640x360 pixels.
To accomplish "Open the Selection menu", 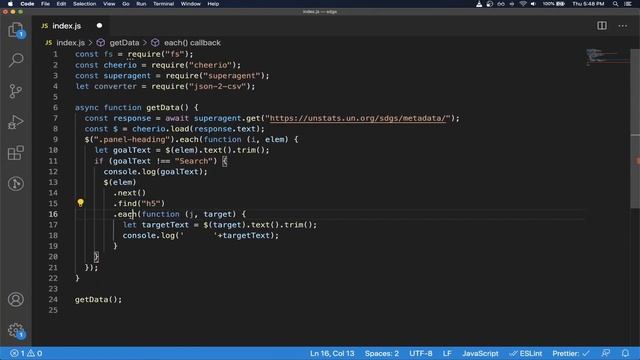I will coord(84,4).
